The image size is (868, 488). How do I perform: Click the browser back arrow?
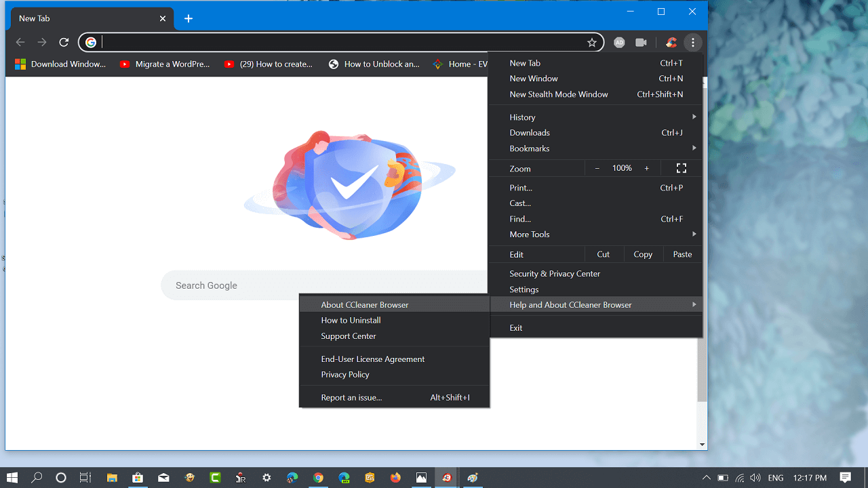click(x=20, y=43)
